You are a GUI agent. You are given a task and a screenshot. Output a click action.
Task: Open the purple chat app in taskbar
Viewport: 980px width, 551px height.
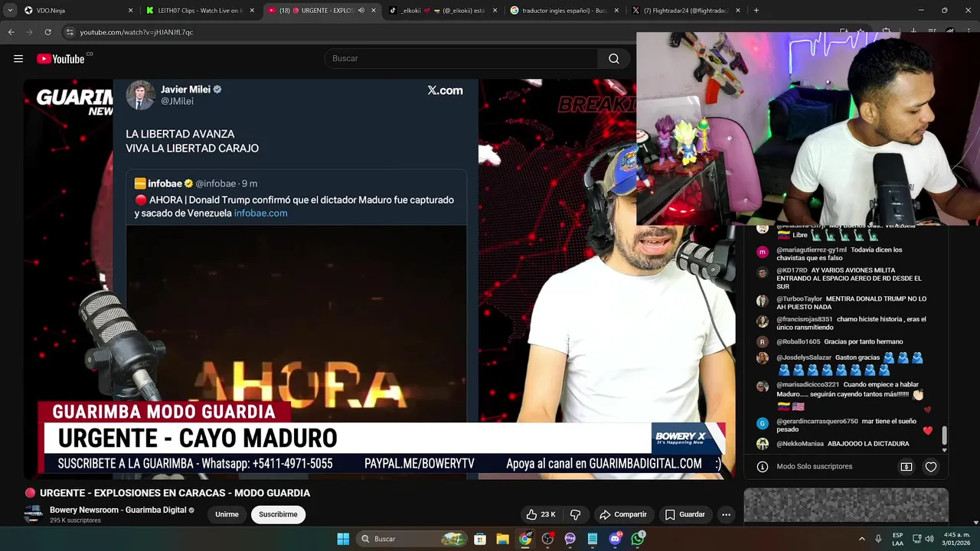point(570,539)
